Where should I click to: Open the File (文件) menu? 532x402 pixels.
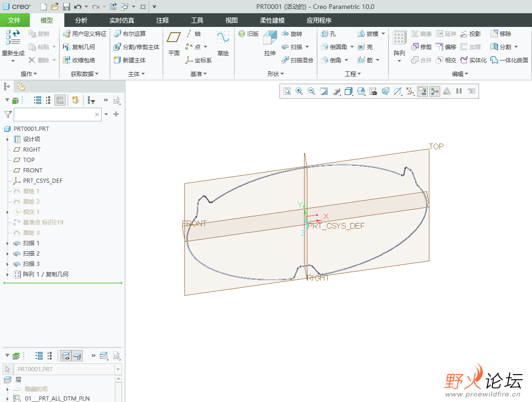click(x=14, y=20)
